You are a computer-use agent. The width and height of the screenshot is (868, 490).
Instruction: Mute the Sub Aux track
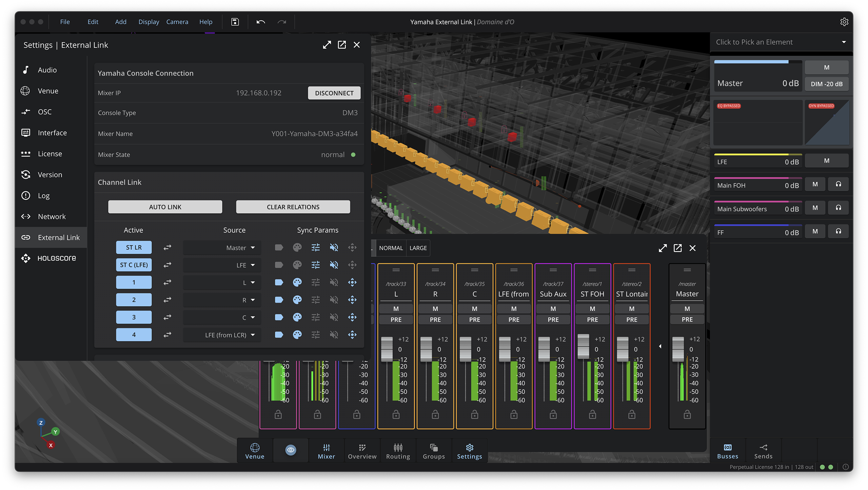[x=553, y=309]
